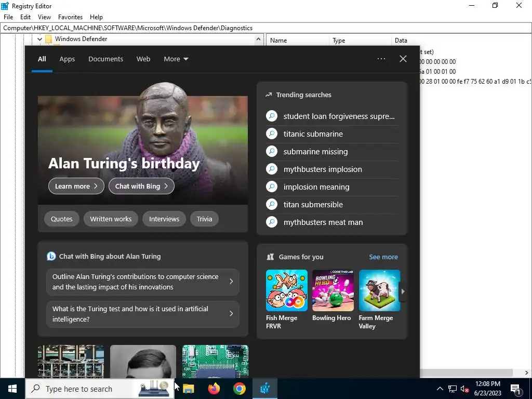Search trending mythbusters implosion

332,169
